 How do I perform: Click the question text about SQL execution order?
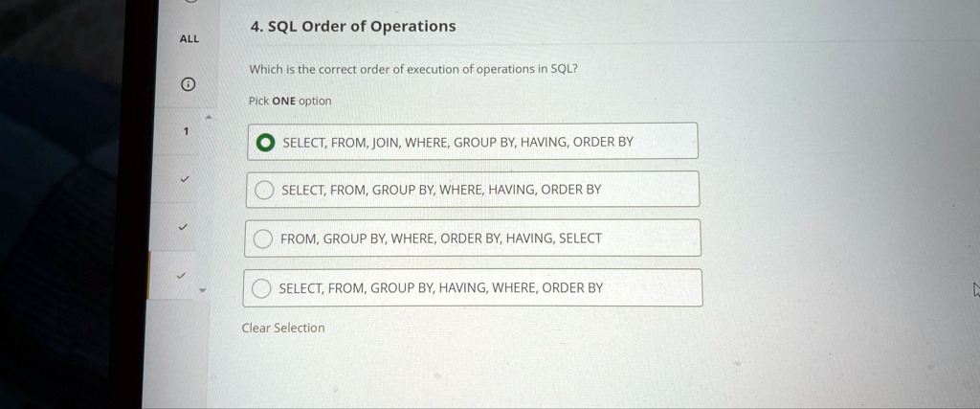[x=413, y=69]
